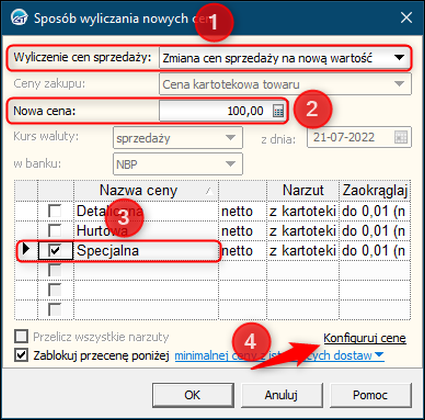
Task: Open Ceny zakupu dropdown
Action: [285, 84]
